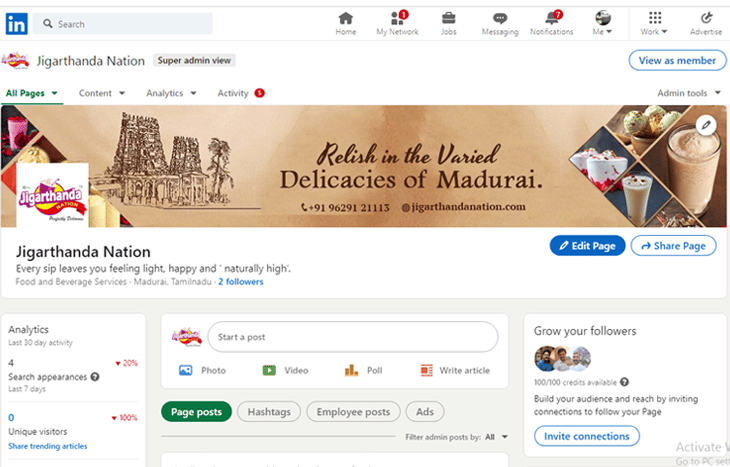The width and height of the screenshot is (730, 467).
Task: Select the Hashtags filter
Action: pos(269,412)
